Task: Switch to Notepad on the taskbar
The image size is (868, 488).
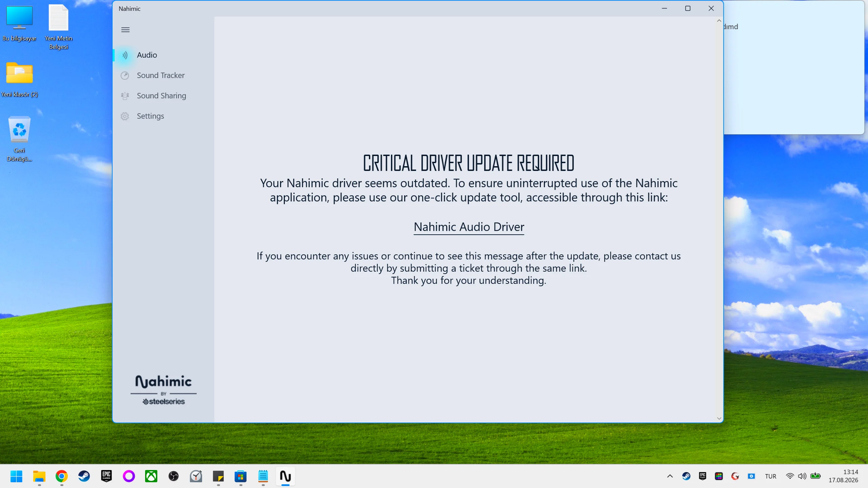Action: pos(263,476)
